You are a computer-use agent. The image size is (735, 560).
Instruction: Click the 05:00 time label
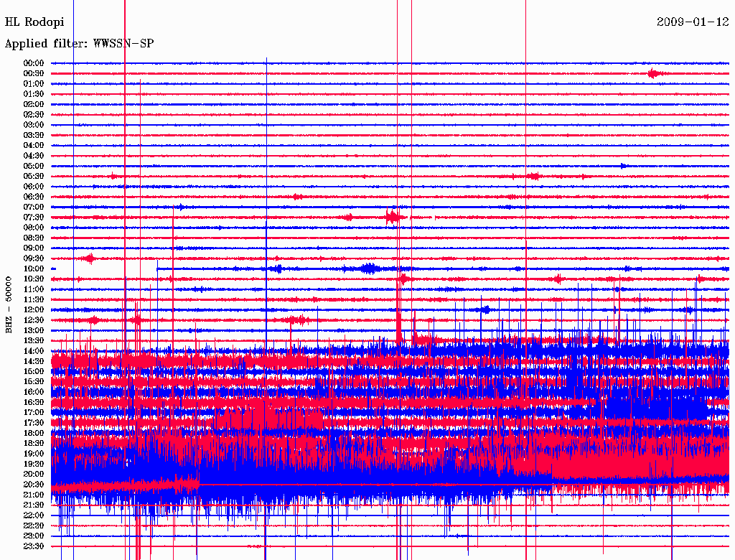coord(34,166)
